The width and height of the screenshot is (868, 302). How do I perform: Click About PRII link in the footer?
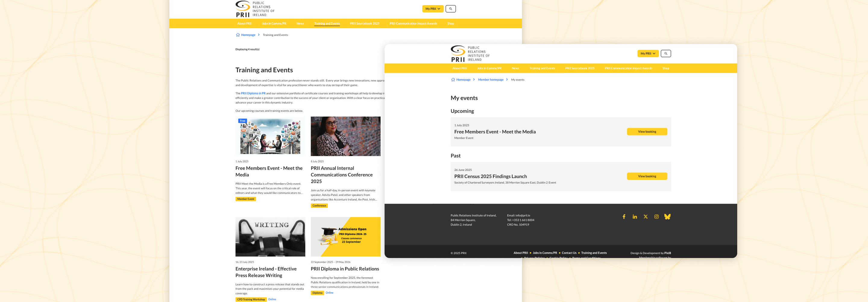520,253
